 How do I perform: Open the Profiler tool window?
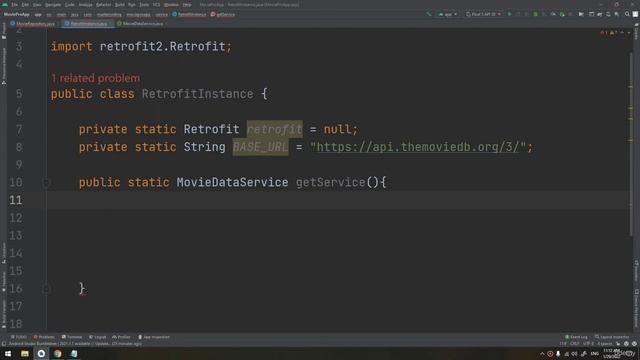[121, 337]
